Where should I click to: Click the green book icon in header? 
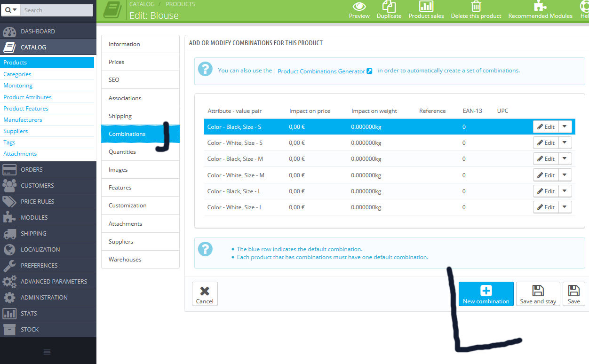pos(112,10)
